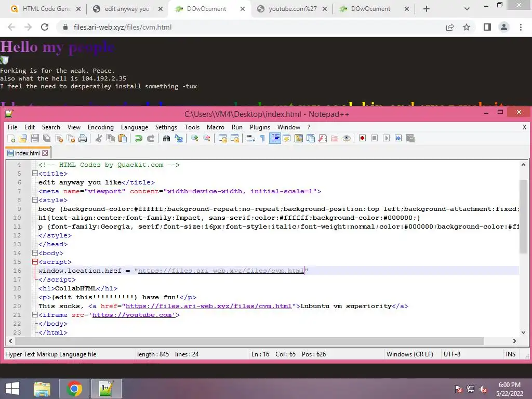Click Run macro multiple times icon
The height and width of the screenshot is (399, 532).
point(398,138)
